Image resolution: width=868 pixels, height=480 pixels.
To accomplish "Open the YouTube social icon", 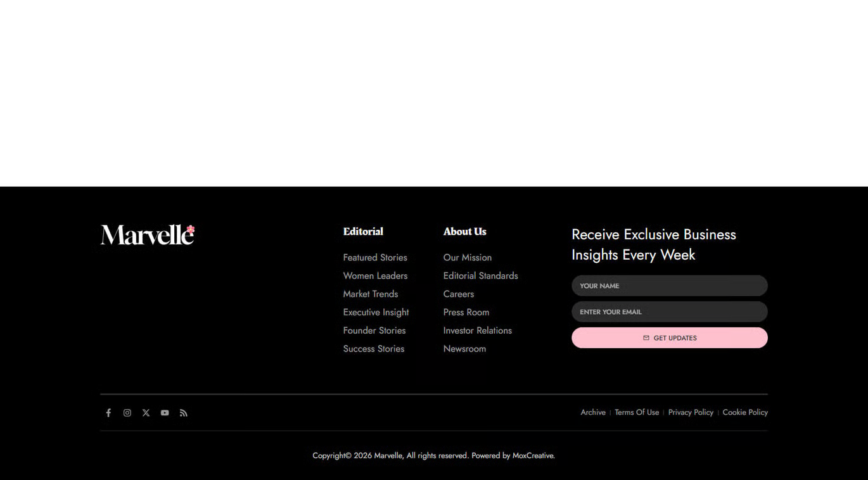I will pyautogui.click(x=165, y=413).
